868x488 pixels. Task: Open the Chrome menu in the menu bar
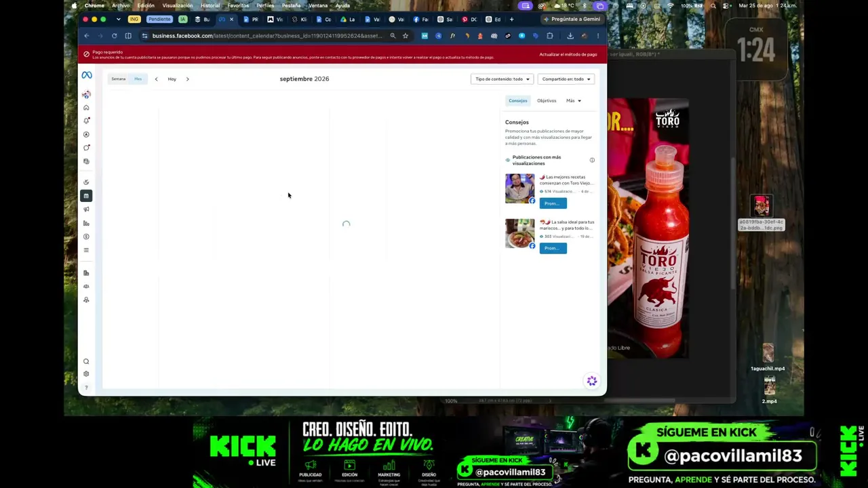click(x=95, y=5)
